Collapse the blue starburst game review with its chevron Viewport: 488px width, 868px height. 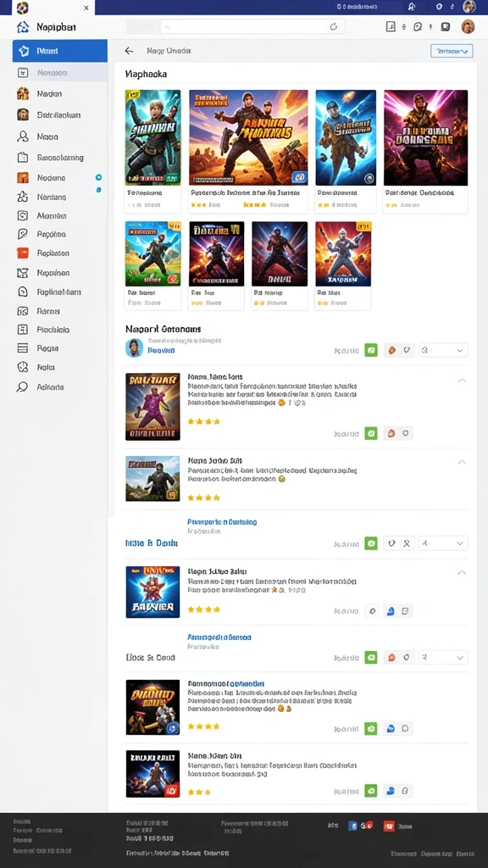(462, 572)
